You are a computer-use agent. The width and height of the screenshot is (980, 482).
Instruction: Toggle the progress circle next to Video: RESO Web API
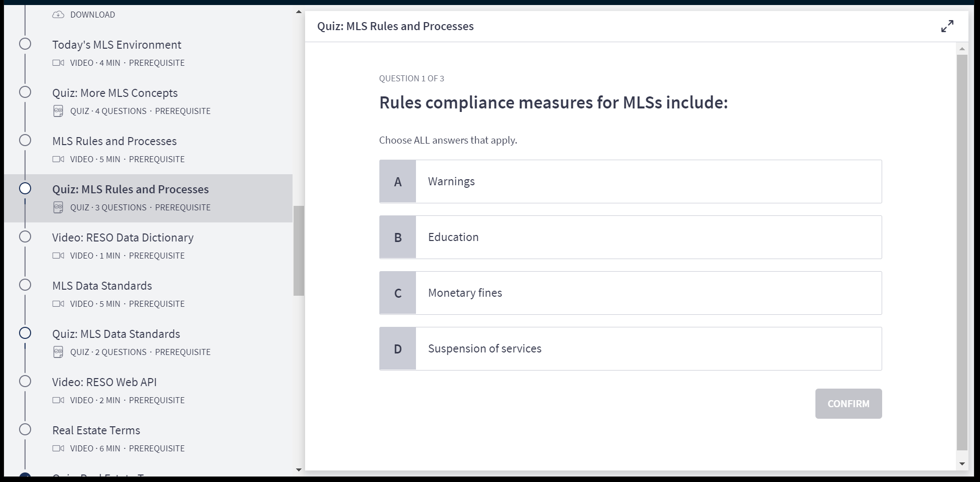coord(25,381)
